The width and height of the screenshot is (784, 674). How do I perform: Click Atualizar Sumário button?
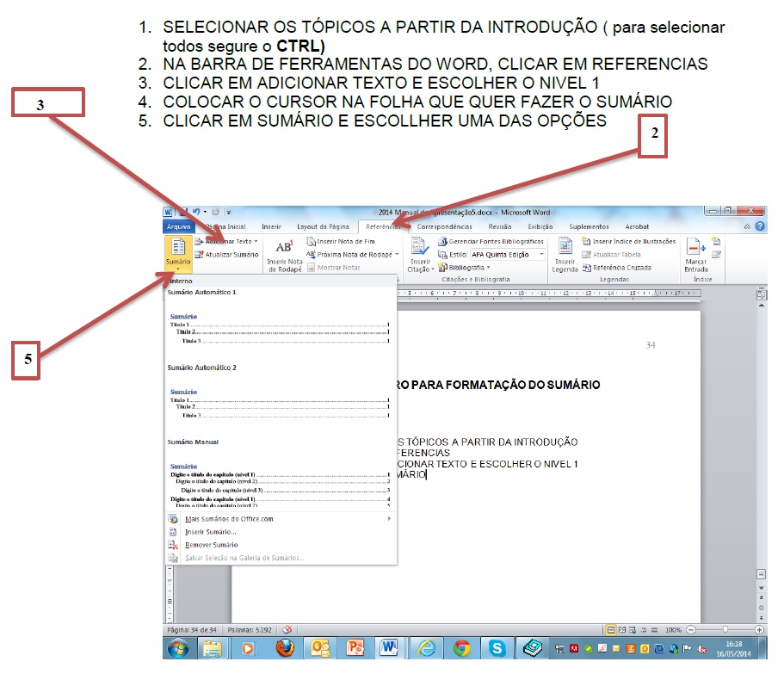[x=226, y=255]
